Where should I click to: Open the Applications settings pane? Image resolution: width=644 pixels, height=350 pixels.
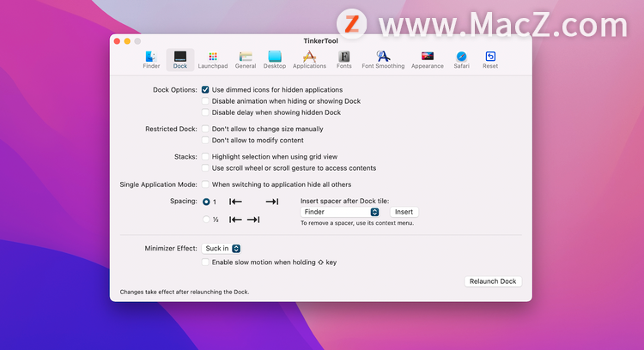point(309,59)
